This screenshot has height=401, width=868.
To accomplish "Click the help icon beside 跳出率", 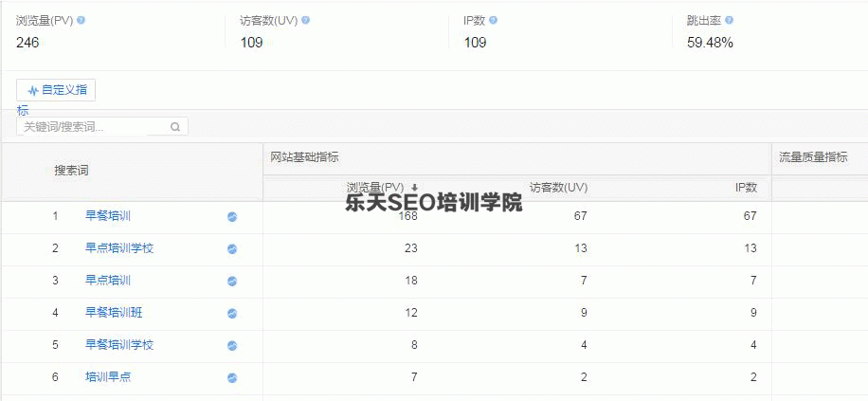I will tap(729, 21).
